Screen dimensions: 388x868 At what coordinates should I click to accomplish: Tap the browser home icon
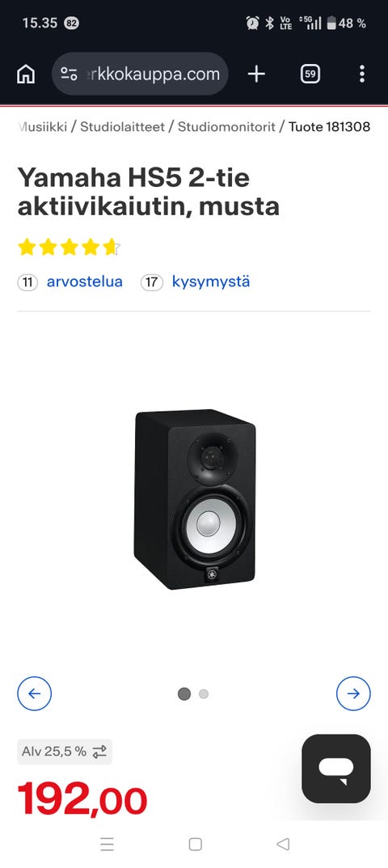(x=26, y=74)
